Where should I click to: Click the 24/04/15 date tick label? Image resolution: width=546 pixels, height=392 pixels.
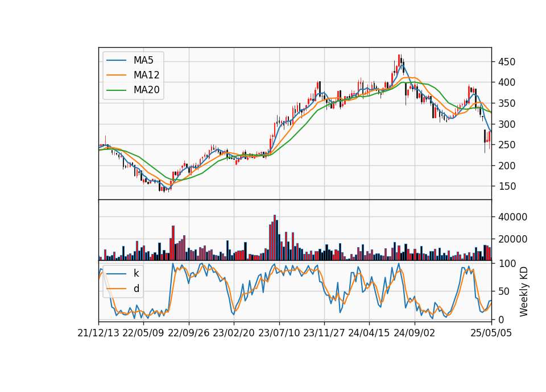point(369,333)
